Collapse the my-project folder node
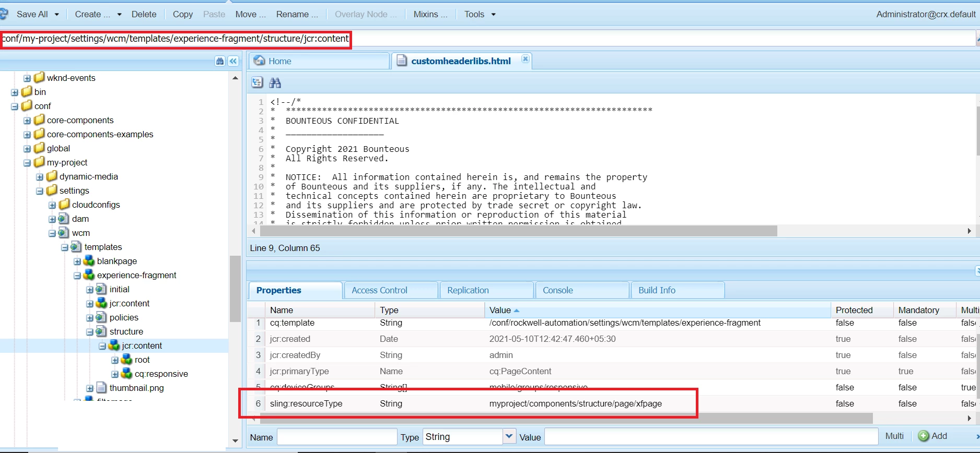 click(27, 163)
